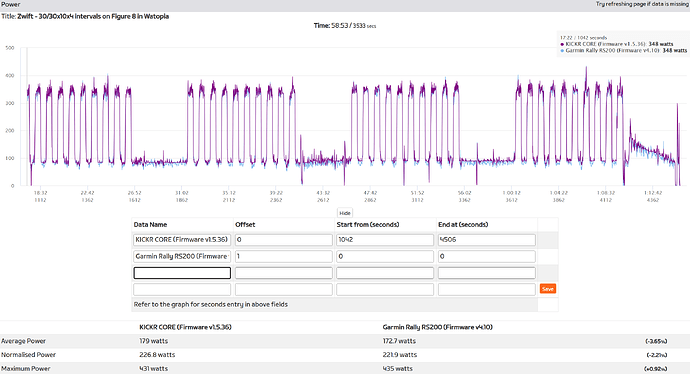690x374 pixels.
Task: Click the 56:02 time axis label
Action: 464,193
